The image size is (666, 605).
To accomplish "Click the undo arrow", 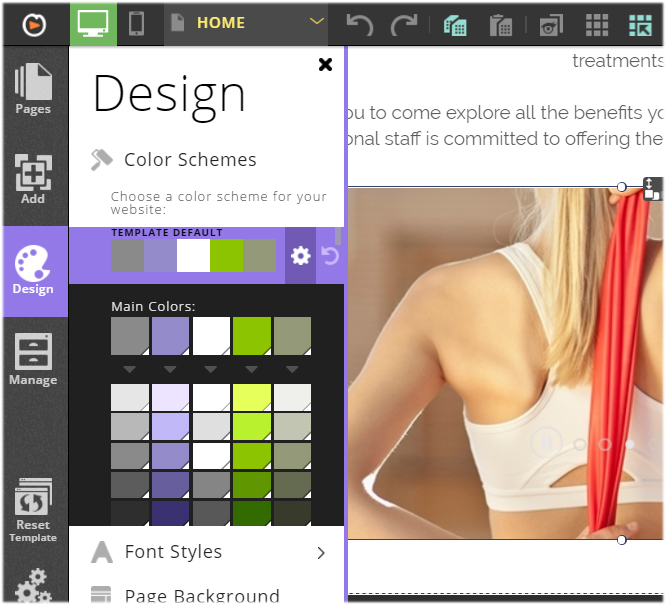I will tap(359, 25).
